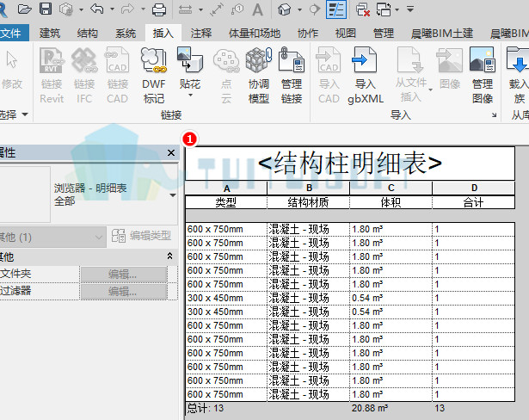Open the type selector dropdown 浏览器 - 明细表
Image resolution: width=529 pixels, height=420 pixels.
pos(173,195)
